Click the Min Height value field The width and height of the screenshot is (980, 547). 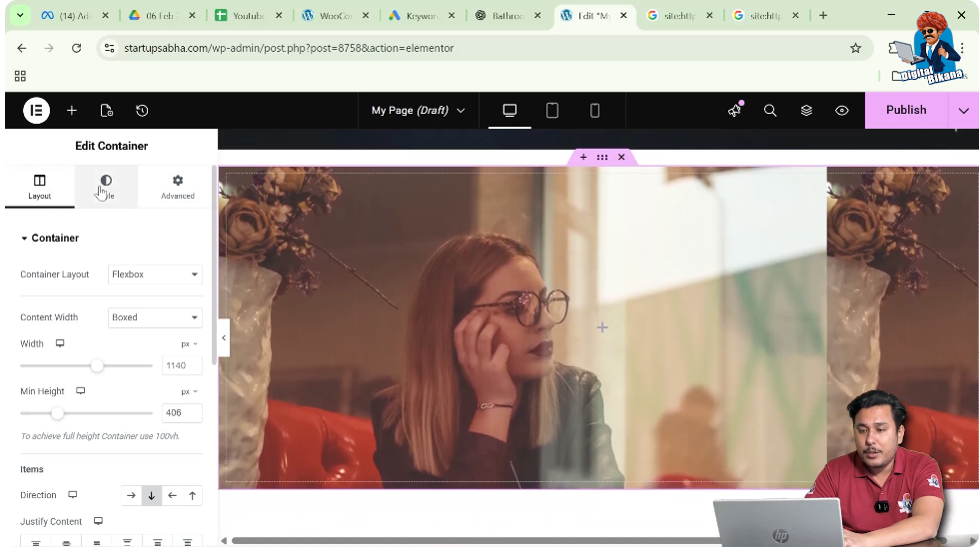181,413
